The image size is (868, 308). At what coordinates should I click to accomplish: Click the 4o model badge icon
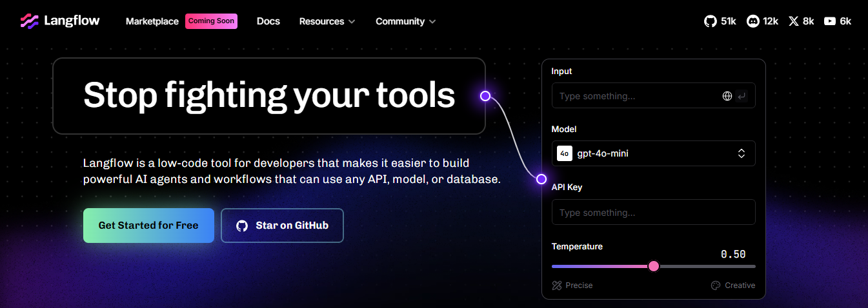point(565,153)
